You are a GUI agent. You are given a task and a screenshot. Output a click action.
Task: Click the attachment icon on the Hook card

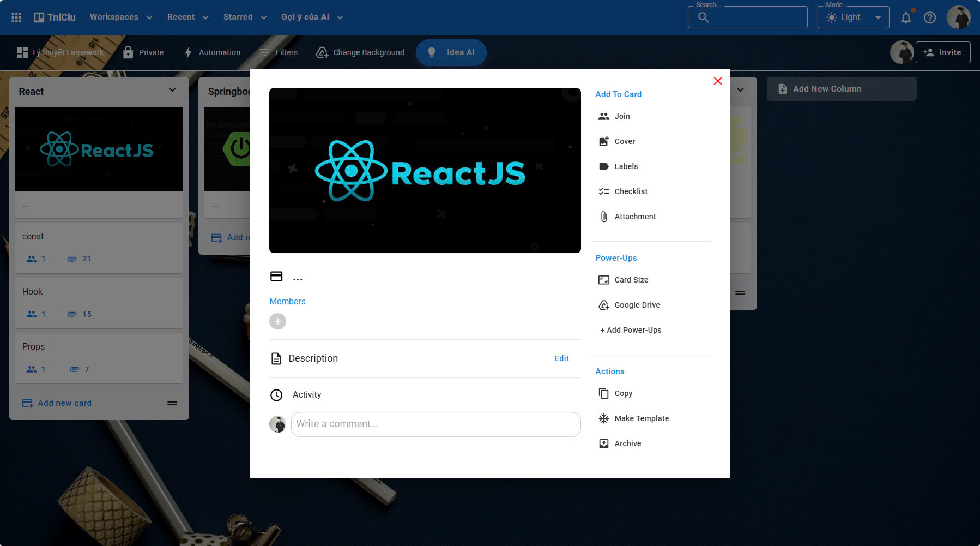point(72,314)
